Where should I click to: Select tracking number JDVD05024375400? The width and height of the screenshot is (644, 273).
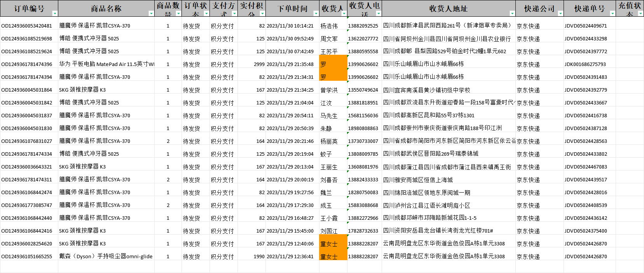[x=586, y=231]
